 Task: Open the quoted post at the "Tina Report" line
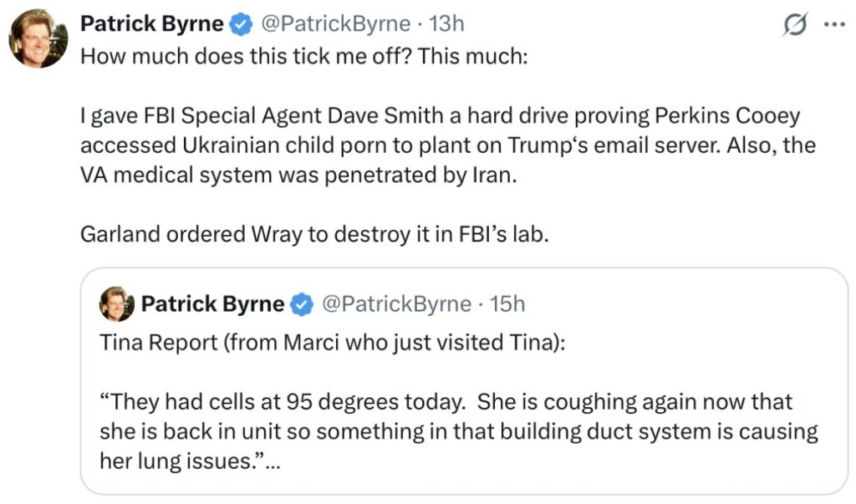pos(332,344)
